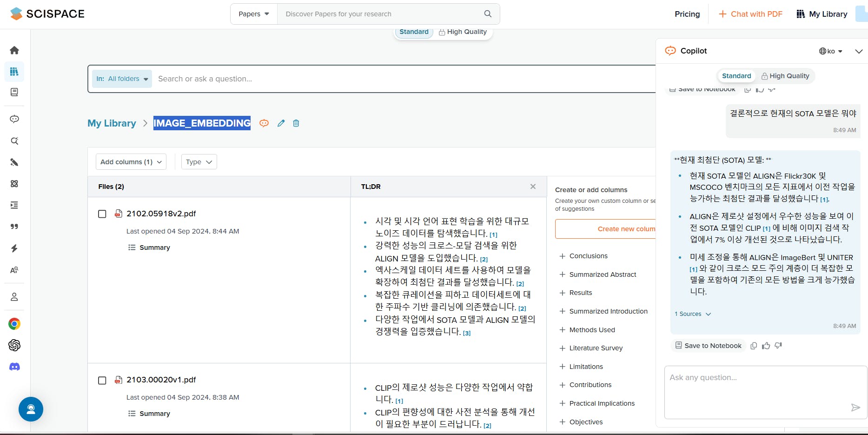Click the SciSpace logo
The image size is (868, 435).
click(47, 14)
